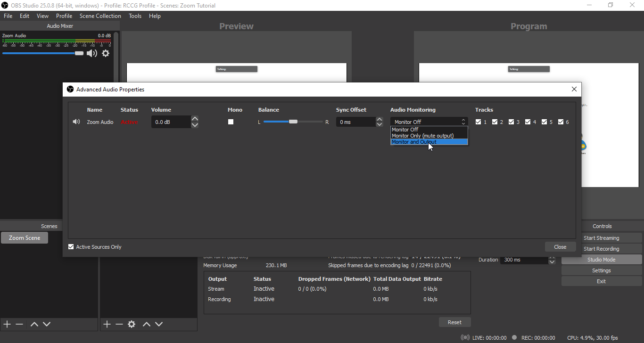Viewport: 644px width, 343px height.
Task: Mute Zoom Audio in the Audio Mixer
Action: coord(92,53)
